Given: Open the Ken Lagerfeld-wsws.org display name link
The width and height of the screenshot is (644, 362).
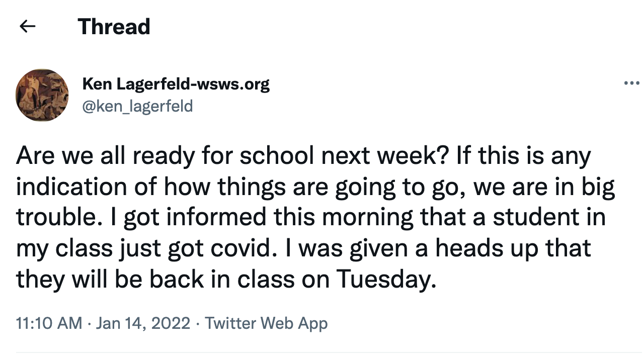Looking at the screenshot, I should [x=176, y=84].
